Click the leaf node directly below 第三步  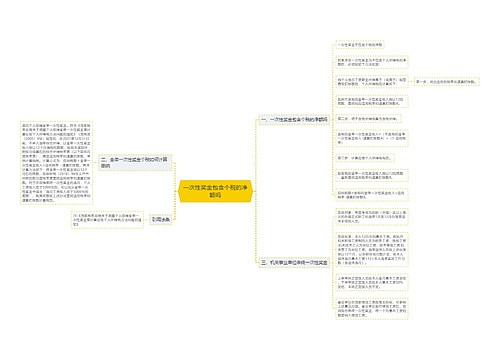click(x=372, y=176)
